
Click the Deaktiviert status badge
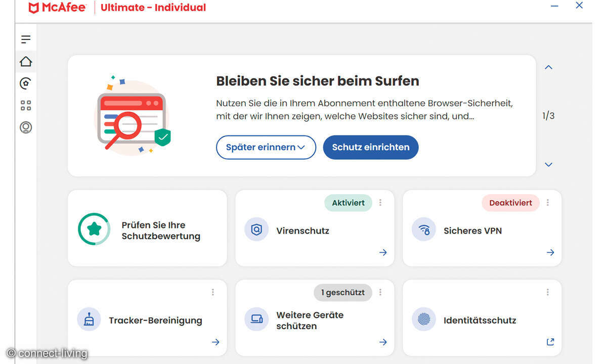(x=510, y=203)
